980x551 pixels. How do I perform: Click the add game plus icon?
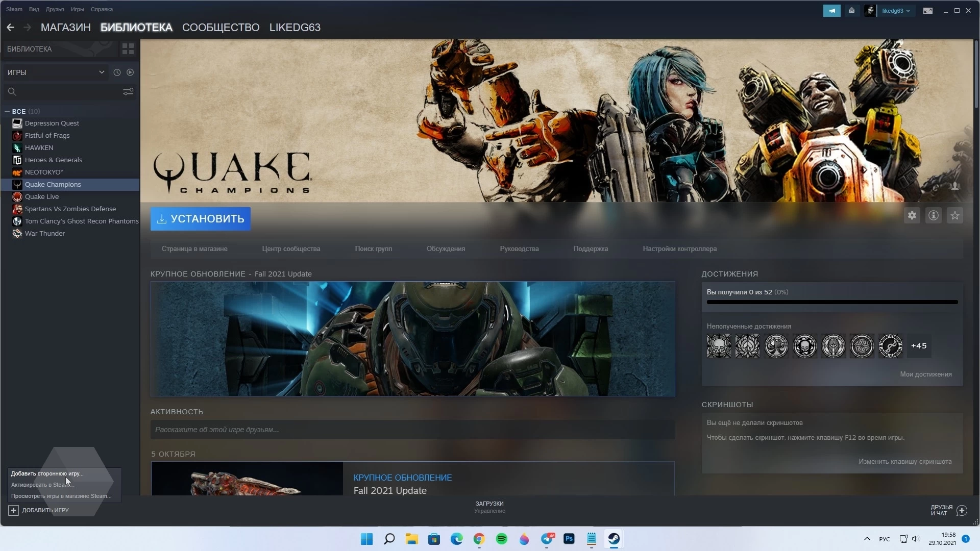coord(14,510)
